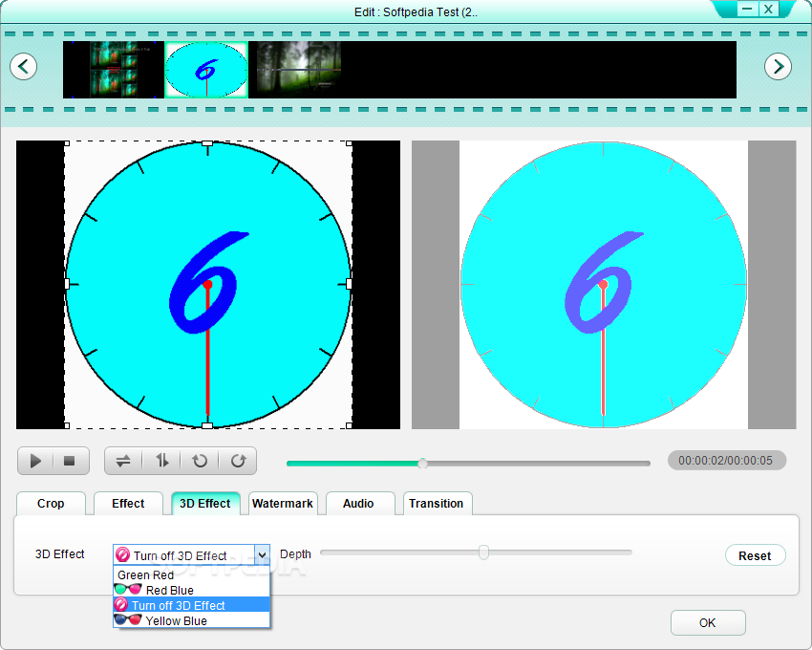
Task: Click the playback progress slider knob
Action: coord(422,464)
